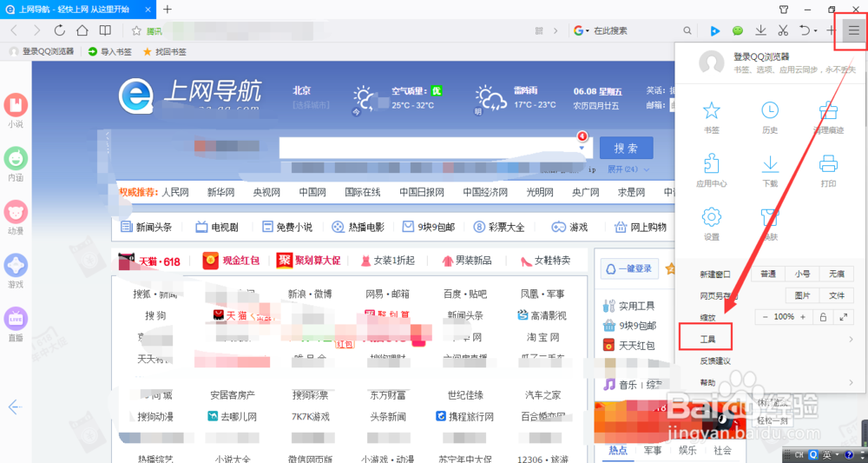
Task: Click the undo closed tab icon
Action: tap(805, 30)
